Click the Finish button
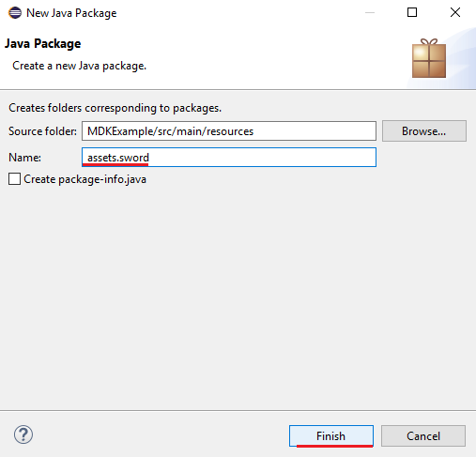This screenshot has height=457, width=476. coord(331,435)
